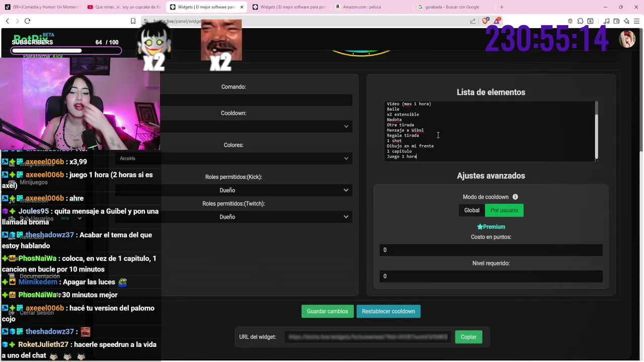This screenshot has width=644, height=362.
Task: Click the info icon beside Modo de cooldown
Action: point(515,197)
